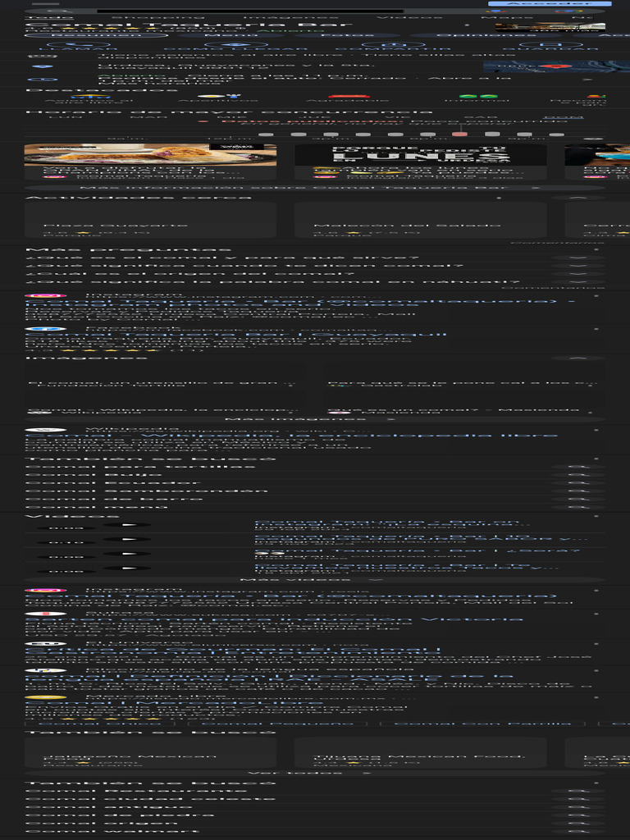Open the Facebook favicon on Guayaquil result
The width and height of the screenshot is (630, 840).
point(46,328)
